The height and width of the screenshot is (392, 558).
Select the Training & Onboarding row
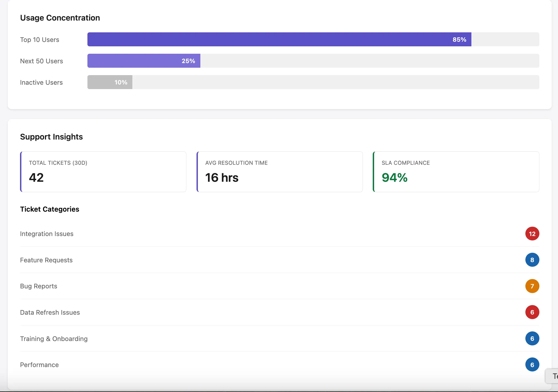coord(54,339)
